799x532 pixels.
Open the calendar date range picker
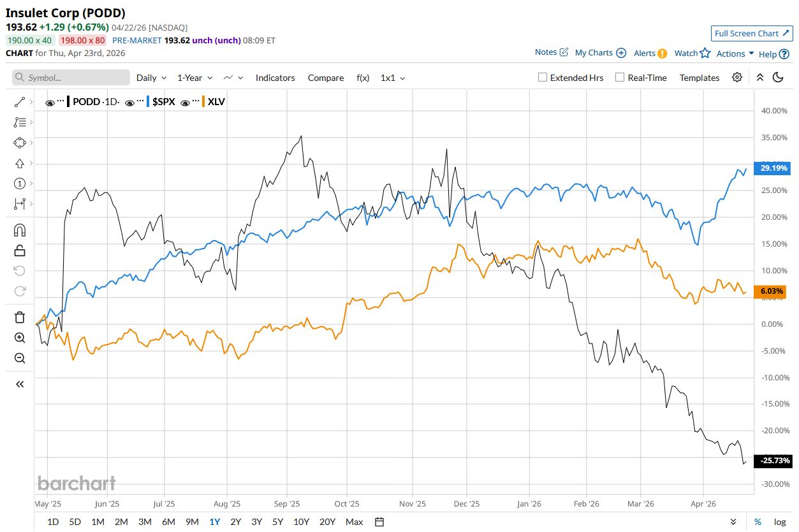pos(379,522)
